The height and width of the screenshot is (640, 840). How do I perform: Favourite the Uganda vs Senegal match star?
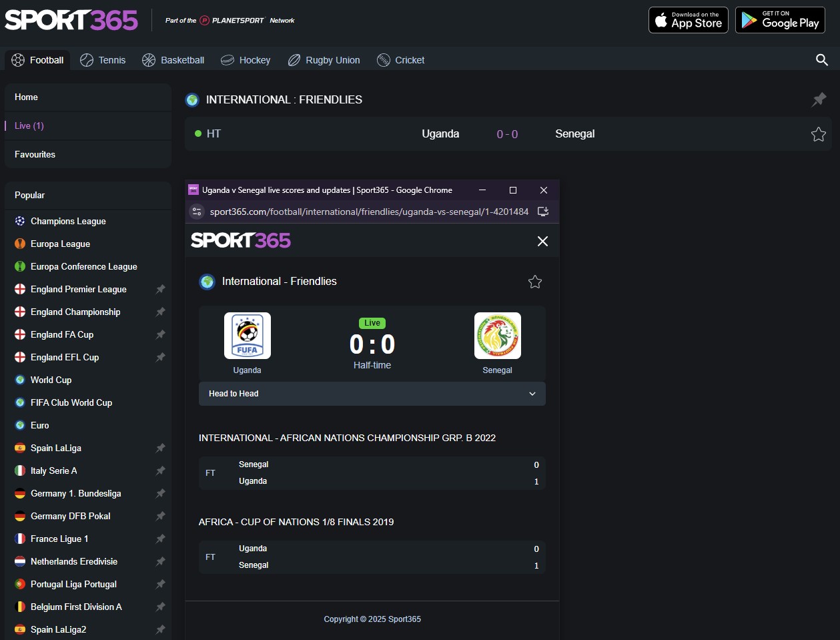pos(819,134)
